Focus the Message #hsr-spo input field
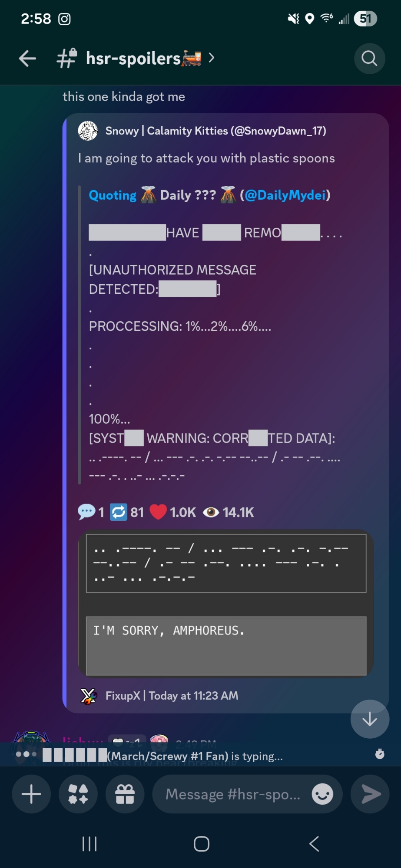The image size is (401, 868). pyautogui.click(x=233, y=794)
